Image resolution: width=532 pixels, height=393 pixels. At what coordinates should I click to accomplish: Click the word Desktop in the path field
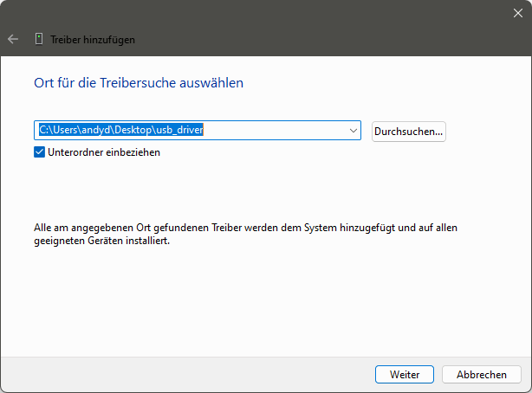coord(133,130)
